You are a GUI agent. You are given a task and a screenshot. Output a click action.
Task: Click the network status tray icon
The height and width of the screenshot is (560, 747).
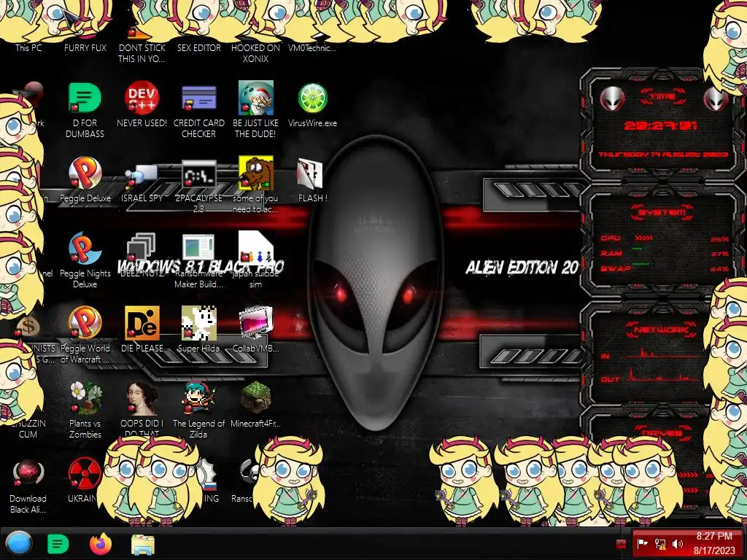pos(660,544)
